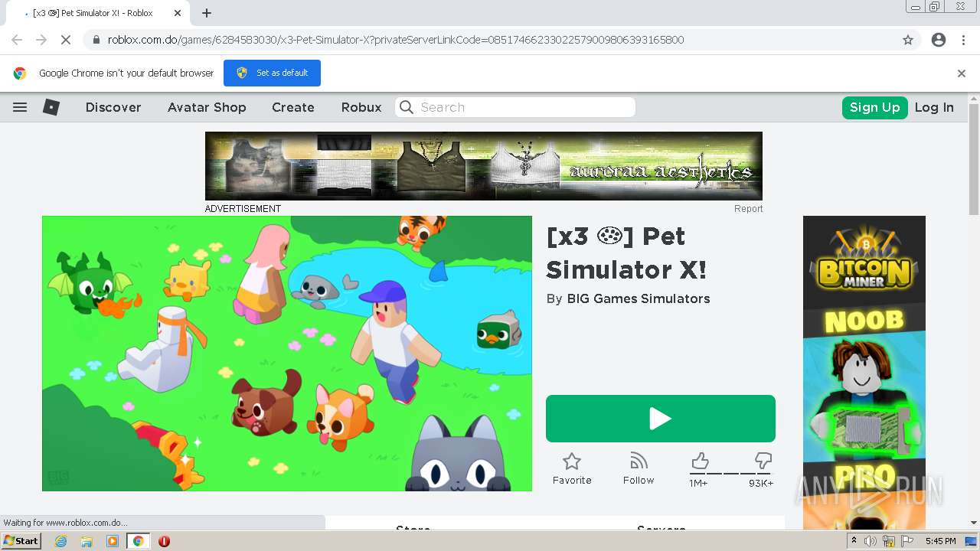Show hidden system tray icons
This screenshot has height=551, width=980.
coord(854,541)
